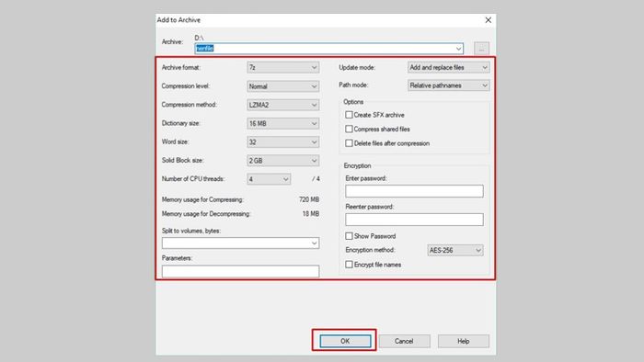Image resolution: width=644 pixels, height=362 pixels.
Task: Enable Delete files after compression checkbox
Action: (349, 143)
